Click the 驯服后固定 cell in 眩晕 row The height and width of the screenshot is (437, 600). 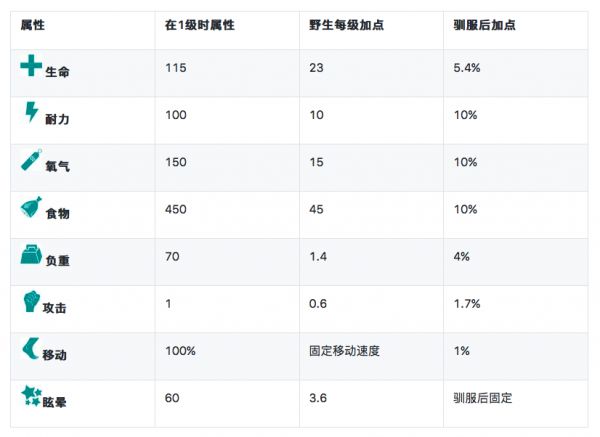point(482,398)
